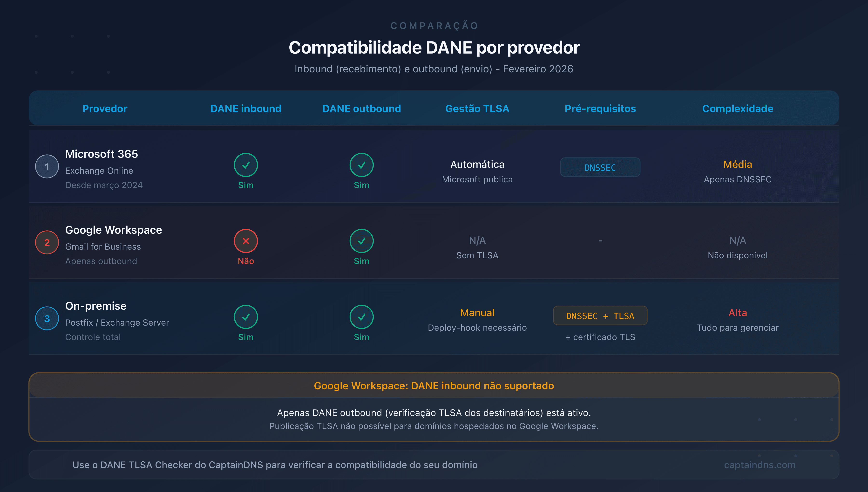Select the green check for Google Workspace outbound
The image size is (868, 492).
click(361, 241)
